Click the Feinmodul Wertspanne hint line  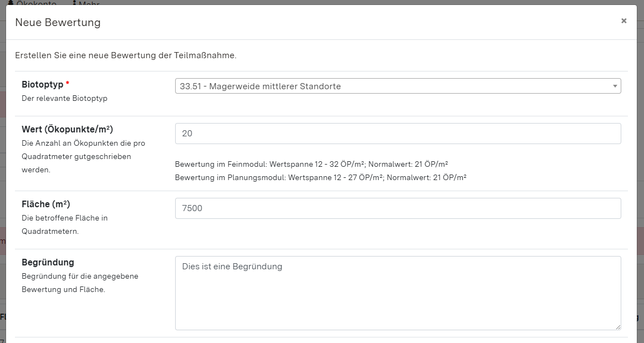[311, 164]
